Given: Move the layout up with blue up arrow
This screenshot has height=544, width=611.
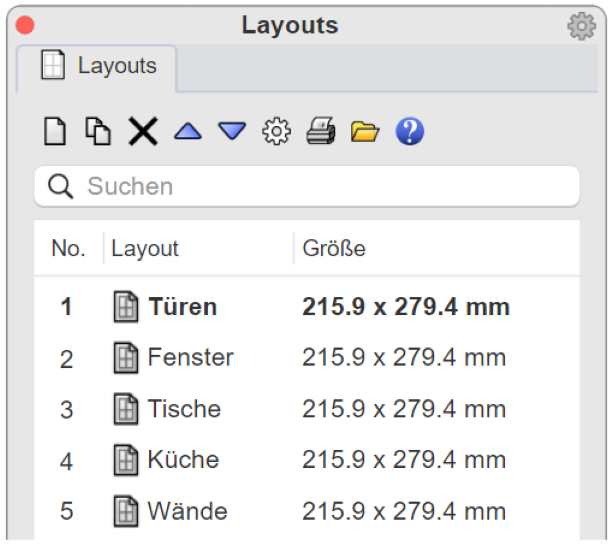Looking at the screenshot, I should 188,131.
